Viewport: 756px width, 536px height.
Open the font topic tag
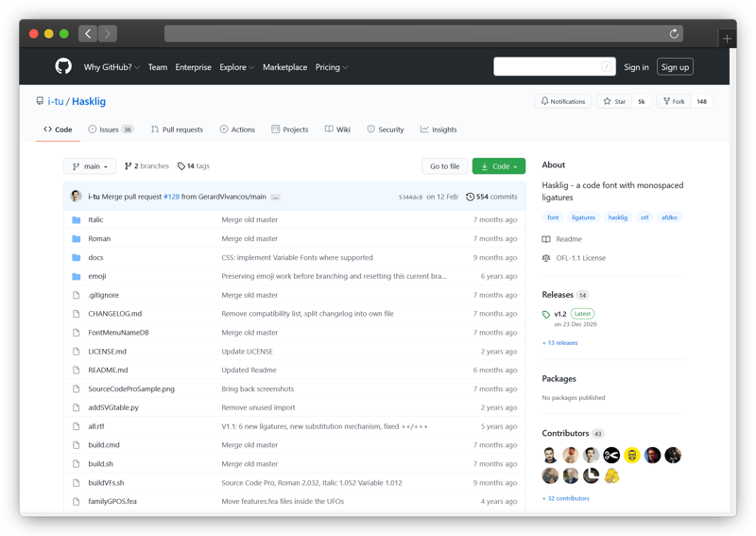pyautogui.click(x=553, y=217)
